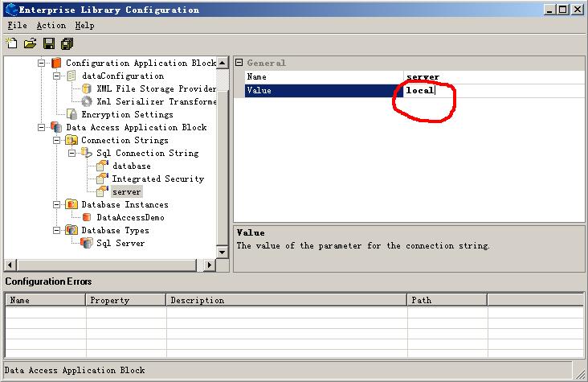Click the XML File Storage Provider icon

87,88
